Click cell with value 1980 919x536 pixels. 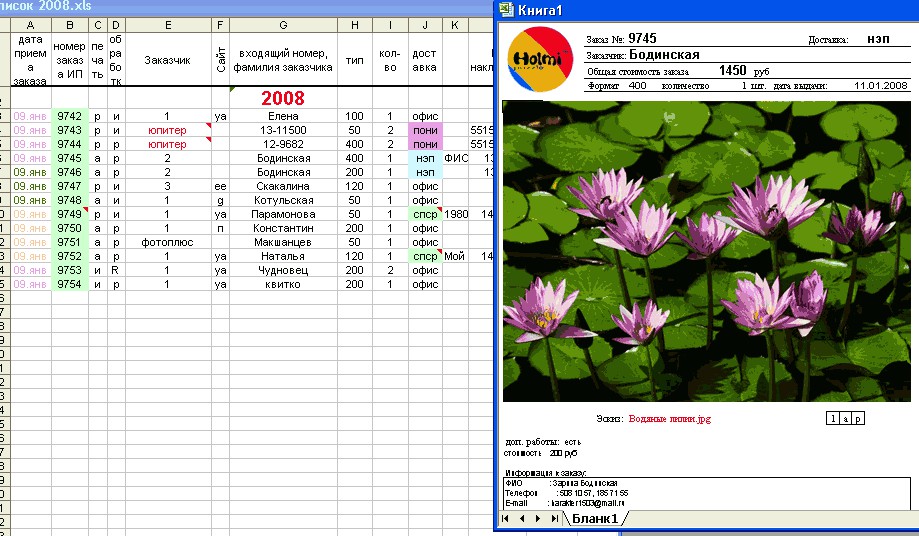pyautogui.click(x=455, y=214)
